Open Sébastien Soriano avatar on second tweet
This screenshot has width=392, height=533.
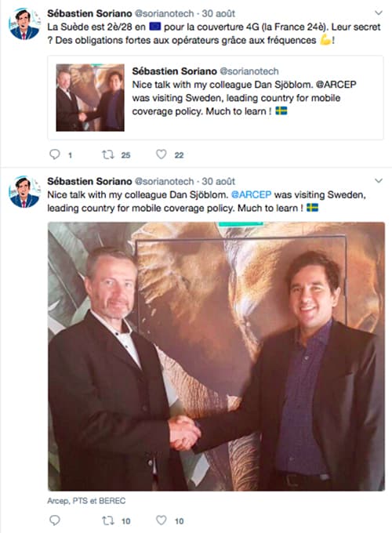24,192
